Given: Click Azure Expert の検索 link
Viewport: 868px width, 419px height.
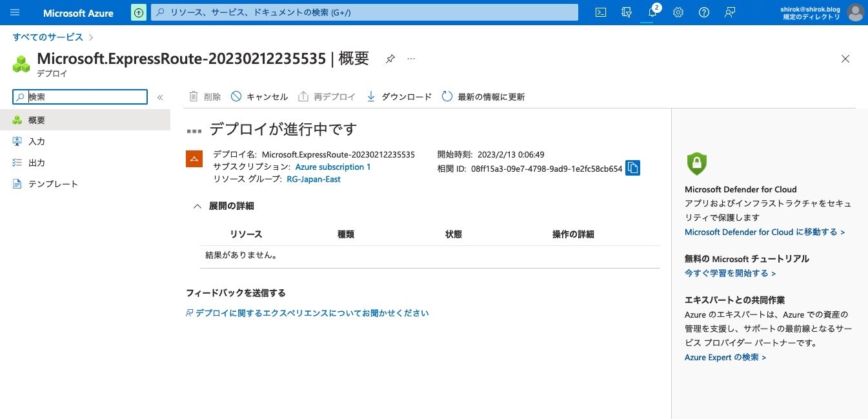Looking at the screenshot, I should coord(725,357).
